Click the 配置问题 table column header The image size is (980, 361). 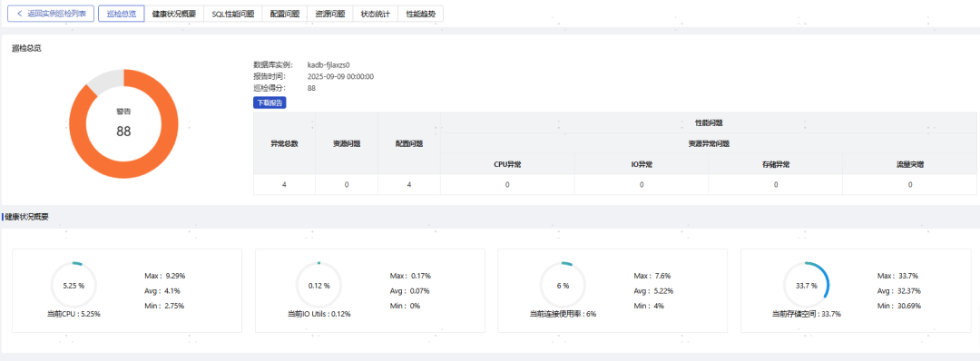(x=409, y=143)
